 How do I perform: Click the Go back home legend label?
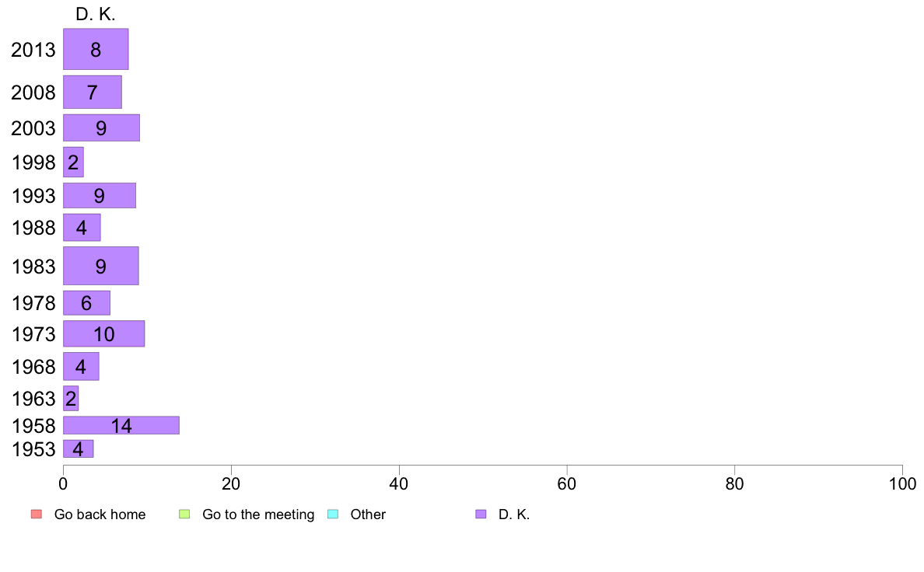(100, 514)
